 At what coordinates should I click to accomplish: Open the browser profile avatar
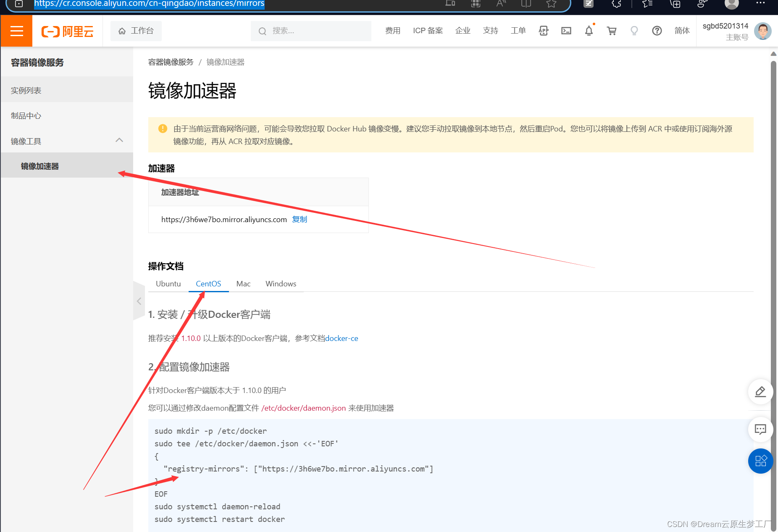732,4
